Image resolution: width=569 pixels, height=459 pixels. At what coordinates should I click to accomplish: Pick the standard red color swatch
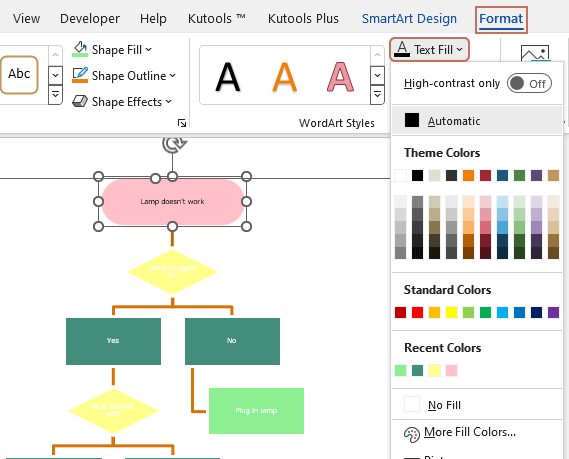tap(417, 312)
